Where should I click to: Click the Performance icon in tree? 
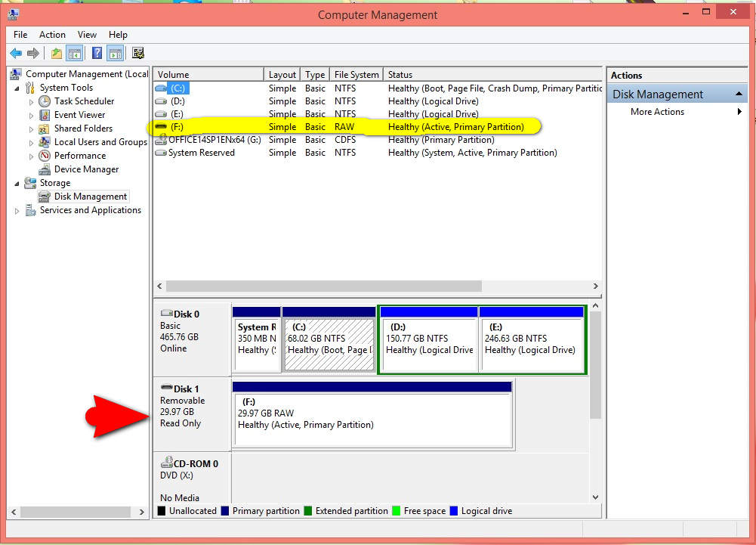pyautogui.click(x=45, y=156)
